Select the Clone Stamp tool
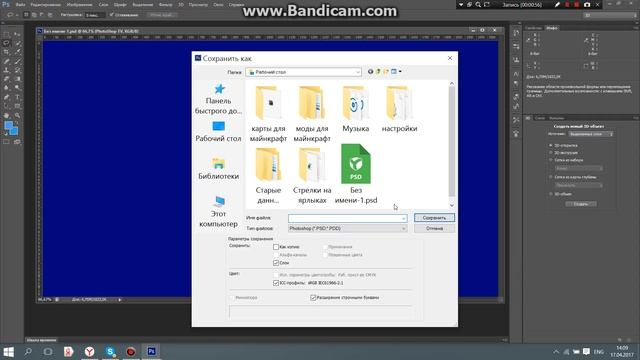 coord(6,70)
